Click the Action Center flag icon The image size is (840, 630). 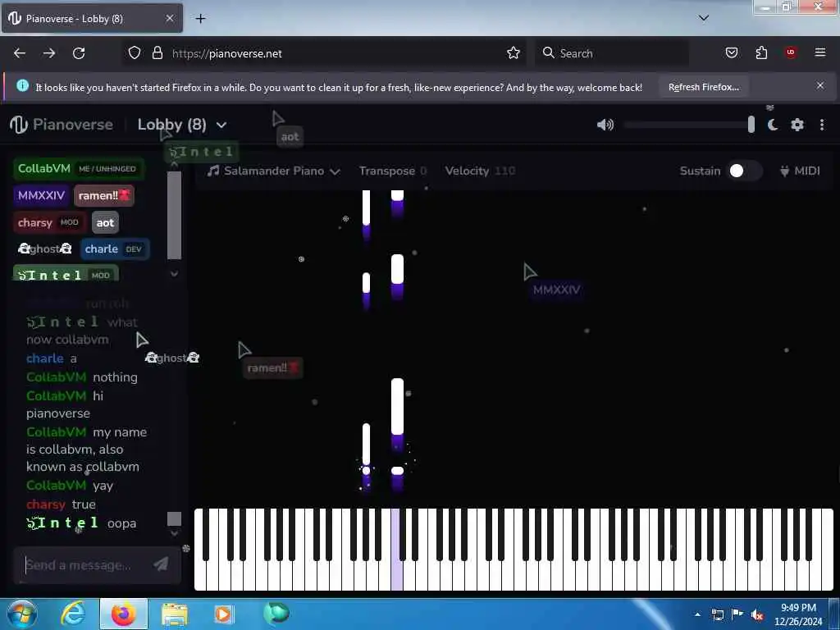coord(737,614)
